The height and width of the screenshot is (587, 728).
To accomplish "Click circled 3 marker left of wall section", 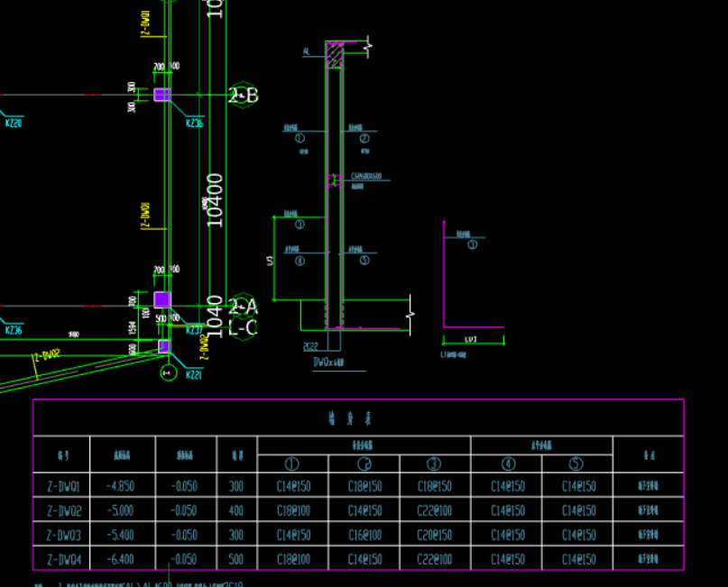I will point(299,225).
